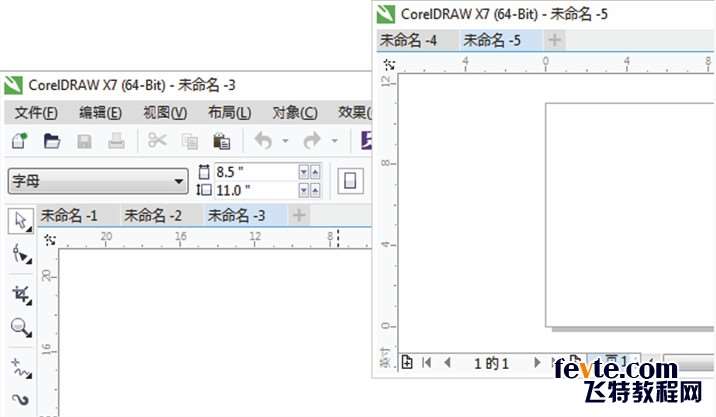The image size is (716, 417).
Task: Open the 视图(V) menu
Action: (x=165, y=112)
